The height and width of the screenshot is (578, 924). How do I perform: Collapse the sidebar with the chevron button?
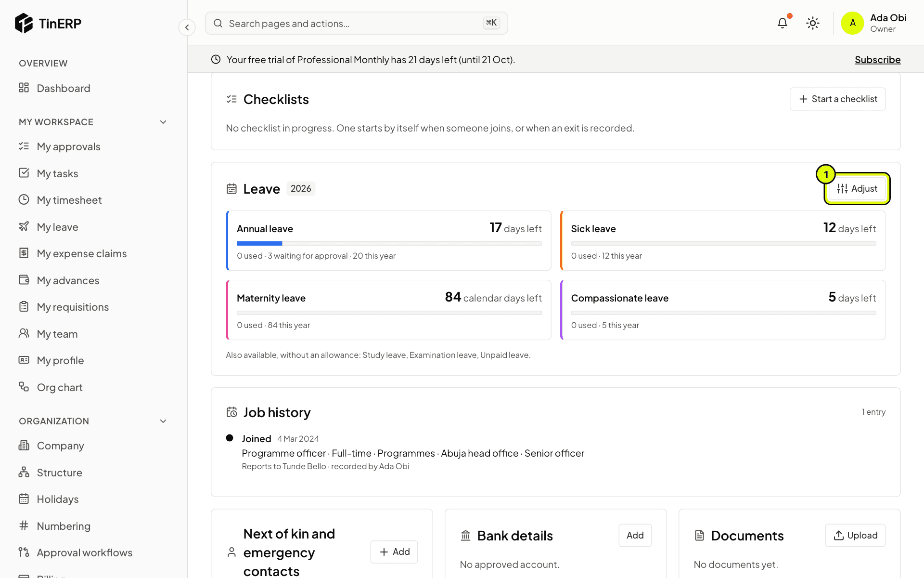(187, 27)
